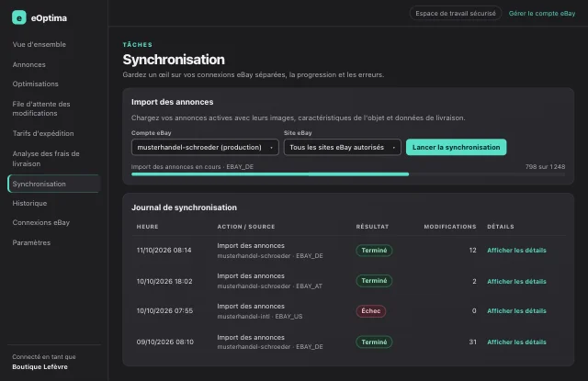Select the timestamp 10/10/2026 07:55
Screen dimensions: 588x381
point(164,311)
